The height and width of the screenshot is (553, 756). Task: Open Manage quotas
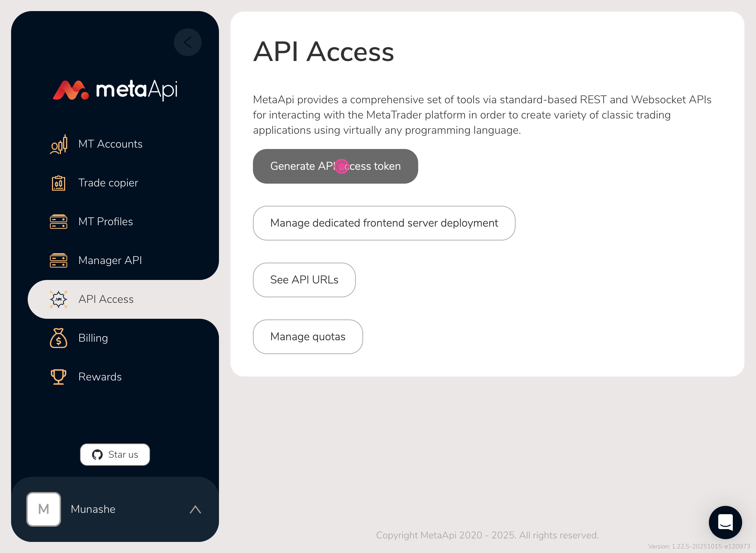tap(308, 337)
